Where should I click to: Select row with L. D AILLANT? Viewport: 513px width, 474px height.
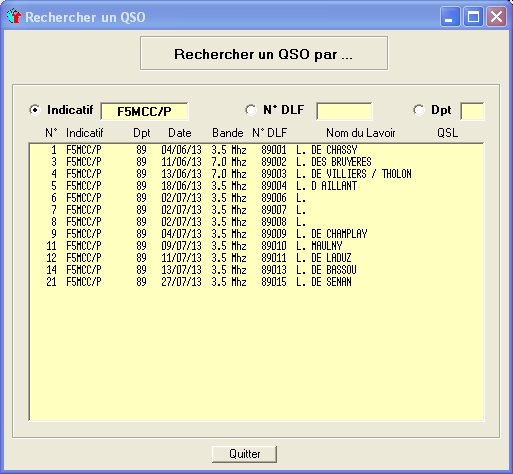[256, 186]
